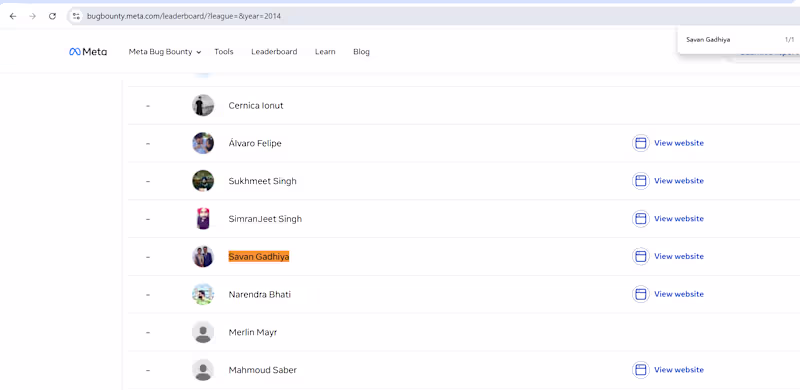Click Sukhmeet Singh's profile picture

click(203, 181)
